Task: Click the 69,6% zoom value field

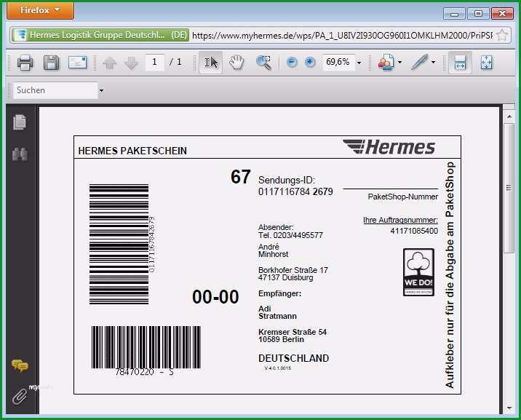Action: coord(338,62)
